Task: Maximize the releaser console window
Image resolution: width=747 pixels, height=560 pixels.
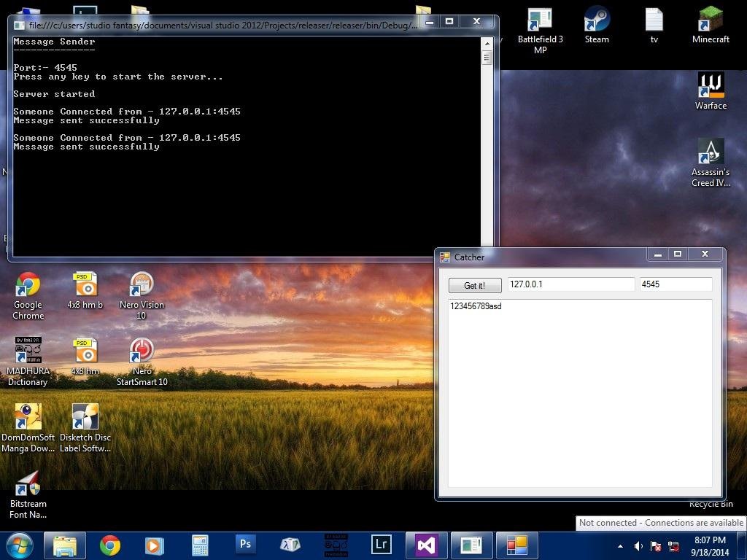Action: 449,22
